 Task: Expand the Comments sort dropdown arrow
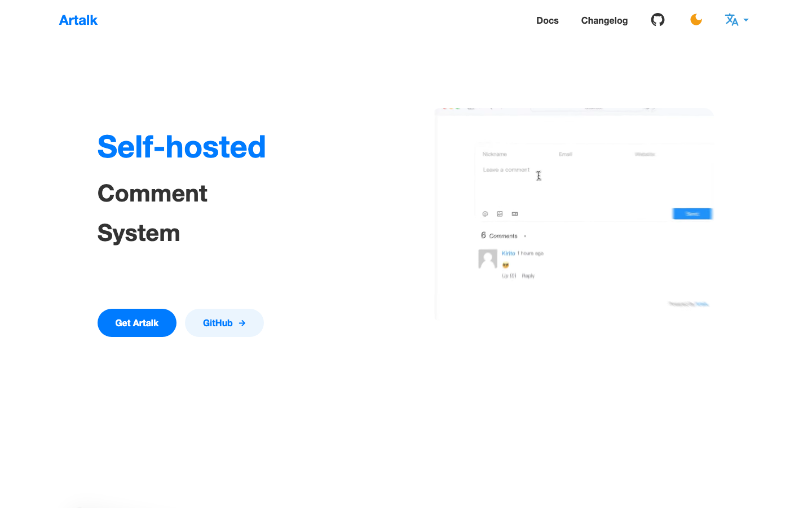coord(525,237)
